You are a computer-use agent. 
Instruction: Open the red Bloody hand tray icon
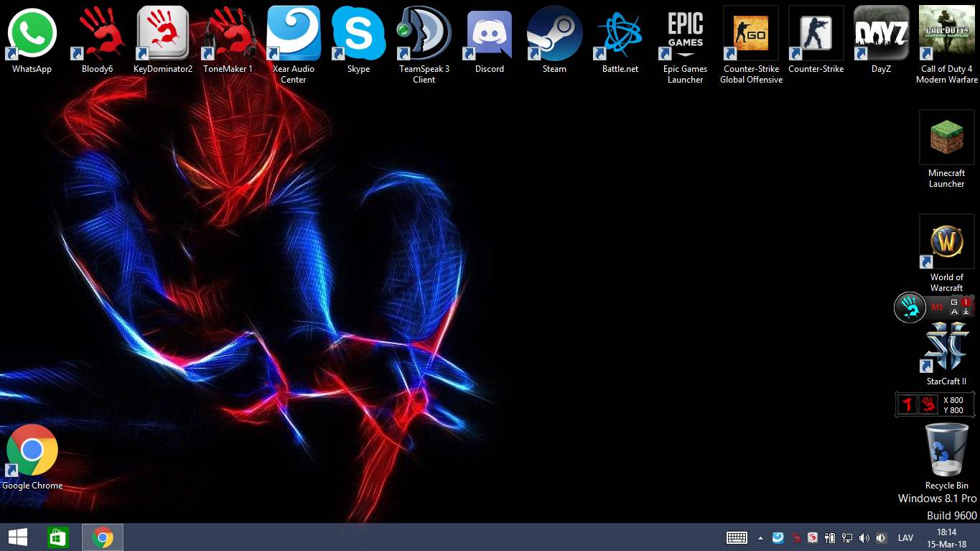tap(795, 537)
